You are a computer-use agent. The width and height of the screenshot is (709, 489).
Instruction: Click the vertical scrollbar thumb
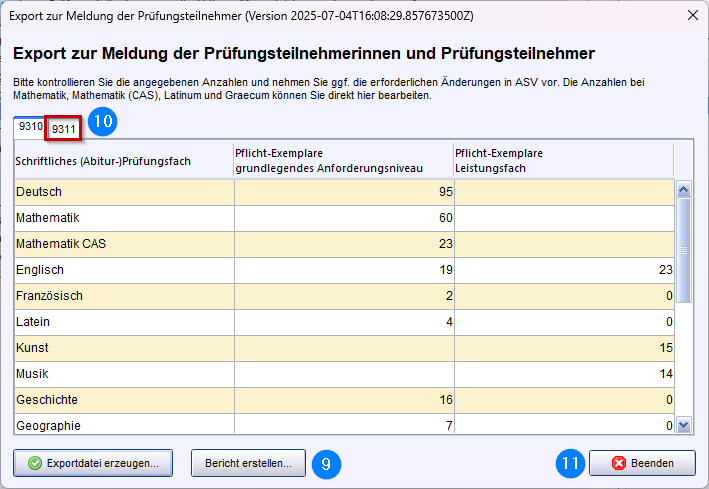tap(683, 250)
